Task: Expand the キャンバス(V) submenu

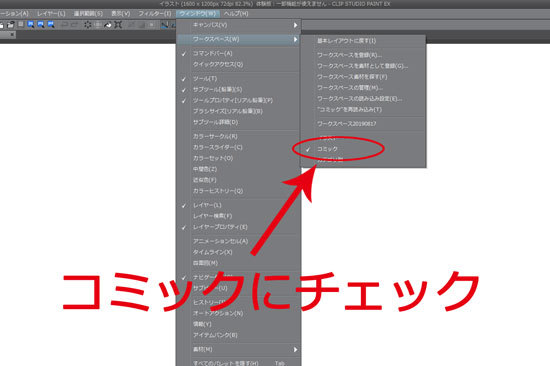Action: (x=239, y=25)
